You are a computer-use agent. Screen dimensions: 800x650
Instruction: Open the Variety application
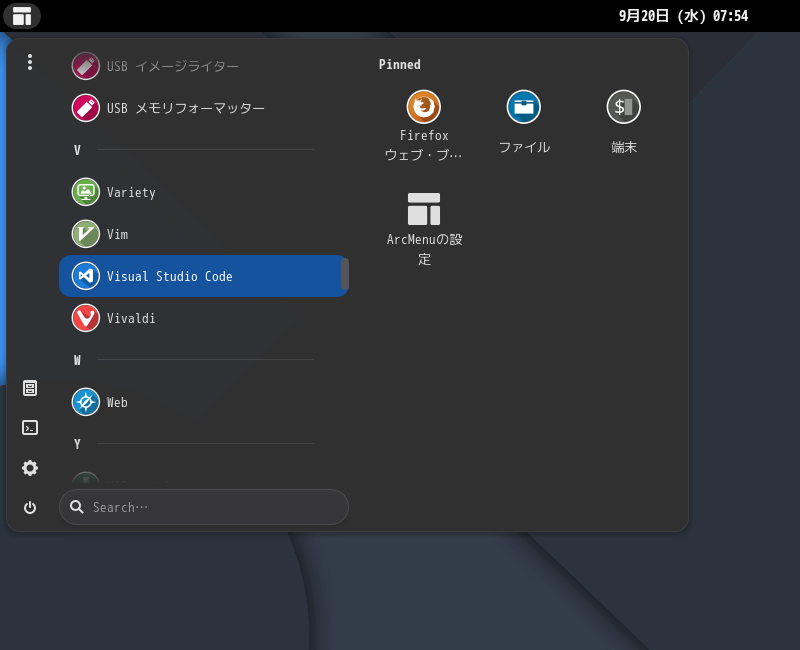click(204, 192)
